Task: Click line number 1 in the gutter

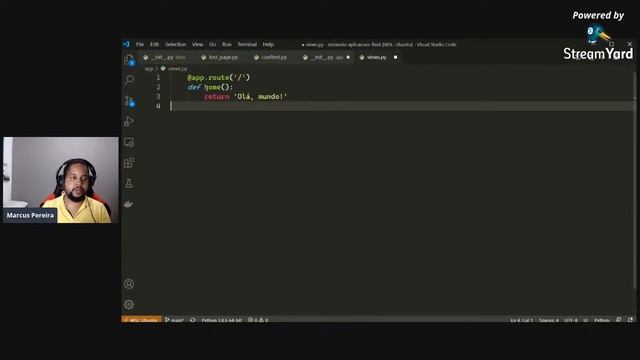Action: click(x=158, y=77)
